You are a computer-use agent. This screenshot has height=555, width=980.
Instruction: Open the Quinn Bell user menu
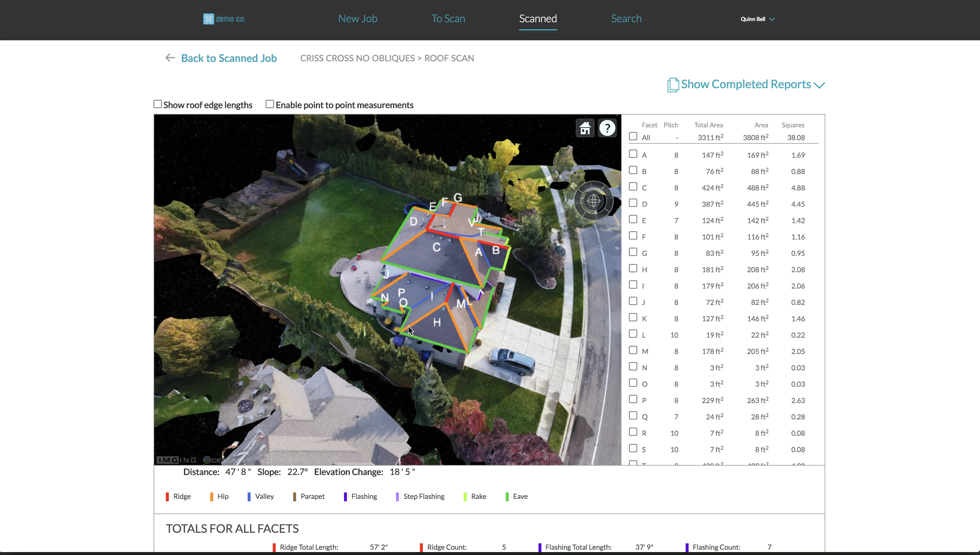tap(757, 19)
